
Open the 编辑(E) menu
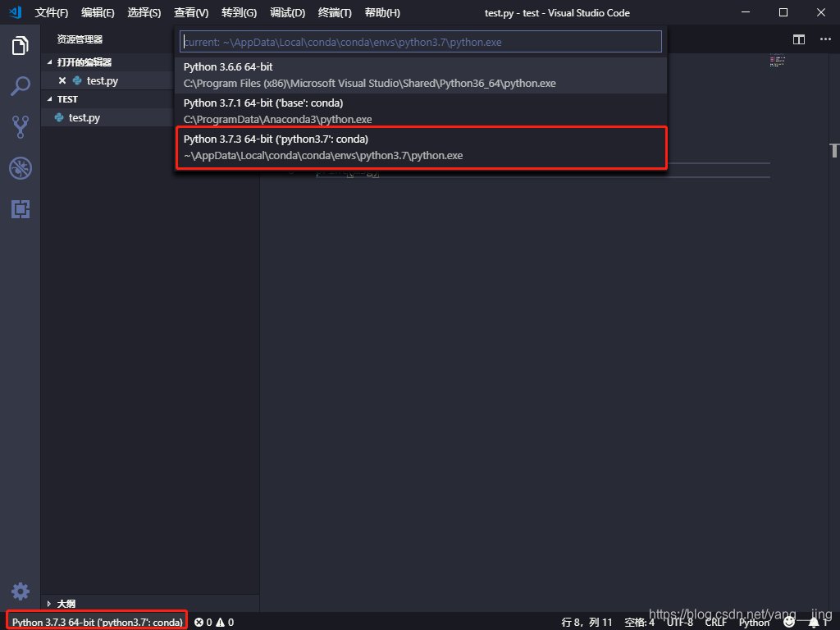(x=98, y=13)
